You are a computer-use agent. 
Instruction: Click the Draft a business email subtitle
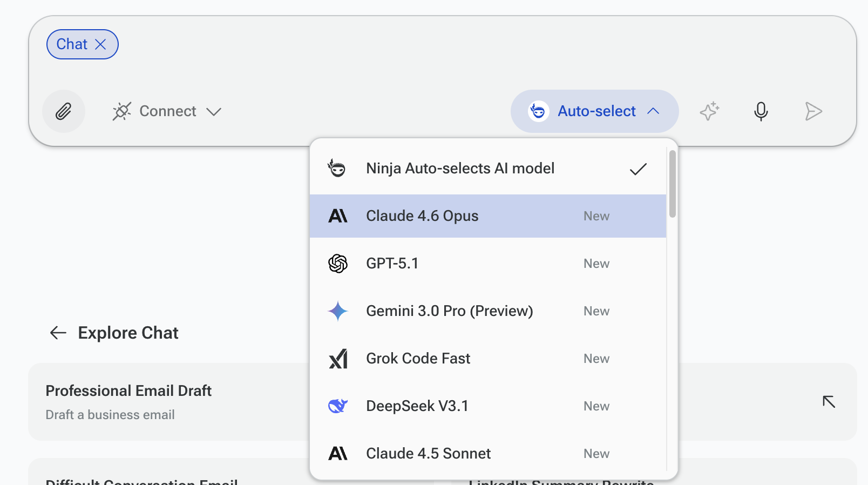pyautogui.click(x=110, y=415)
